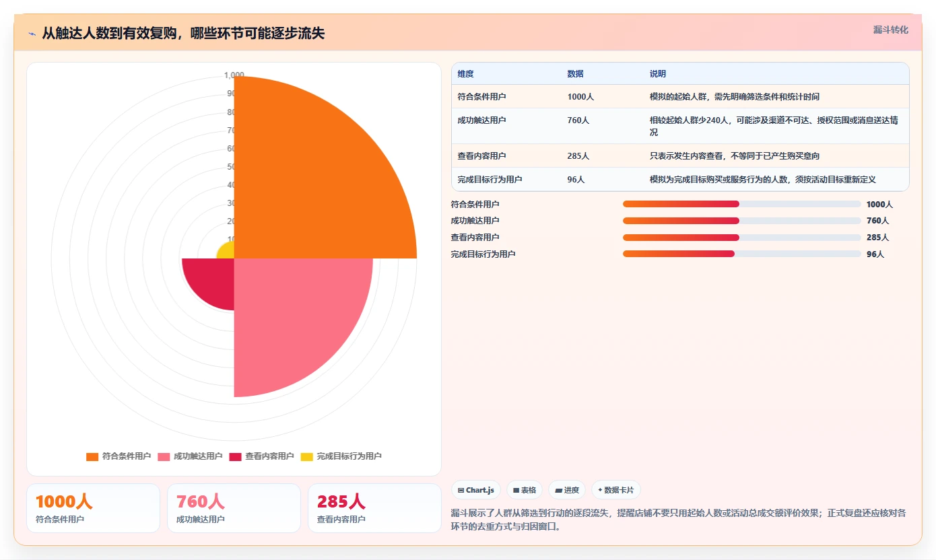Click the 760人 progress value
Image resolution: width=936 pixels, height=560 pixels.
(877, 221)
